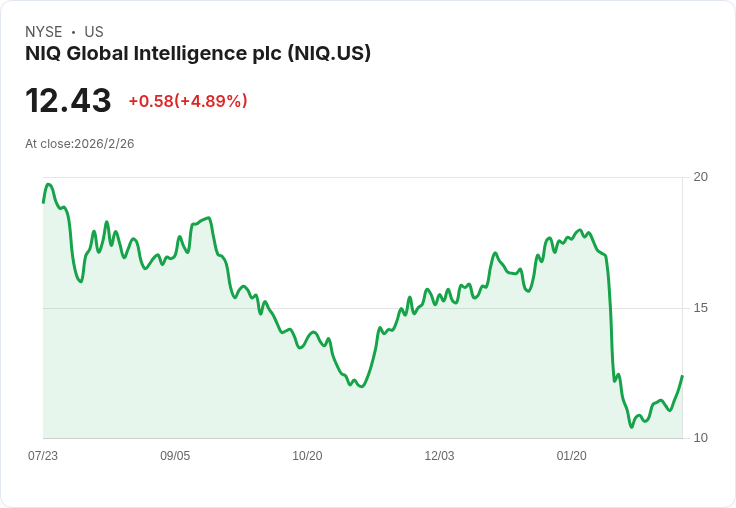Click the late-October trough on the chart line
Screen dimensions: 736x508
(x=361, y=386)
